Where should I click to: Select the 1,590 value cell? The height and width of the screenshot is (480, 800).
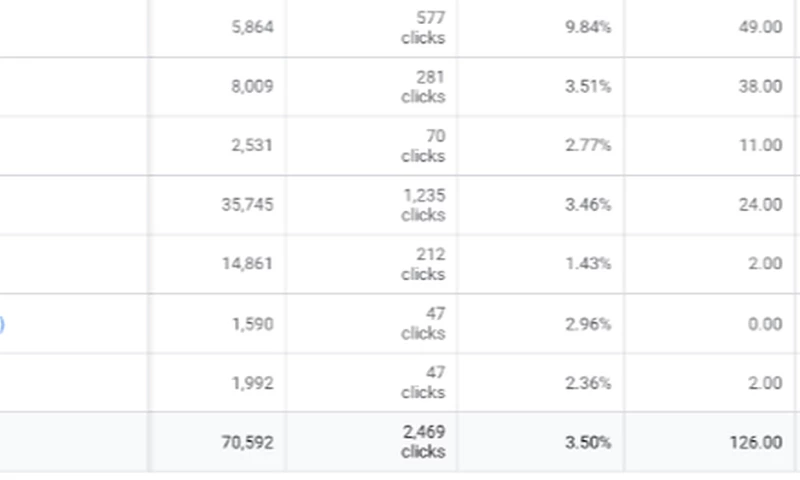click(x=251, y=324)
